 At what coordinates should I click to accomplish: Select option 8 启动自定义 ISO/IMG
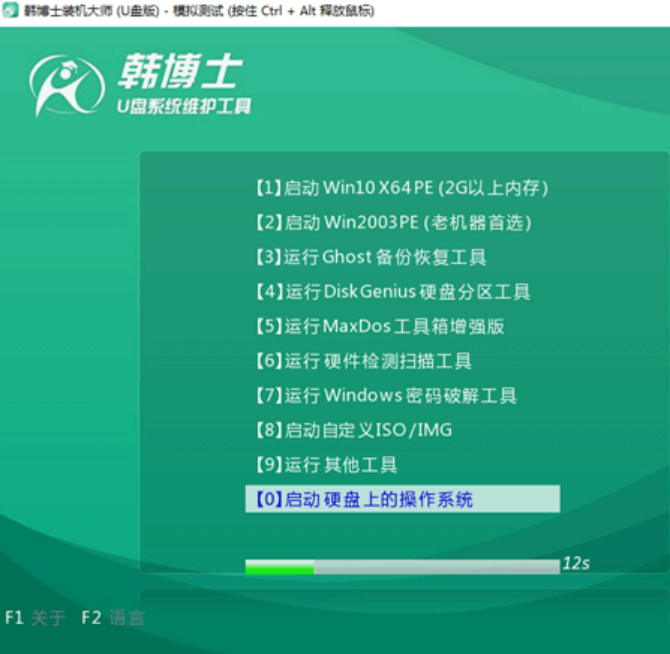[349, 430]
